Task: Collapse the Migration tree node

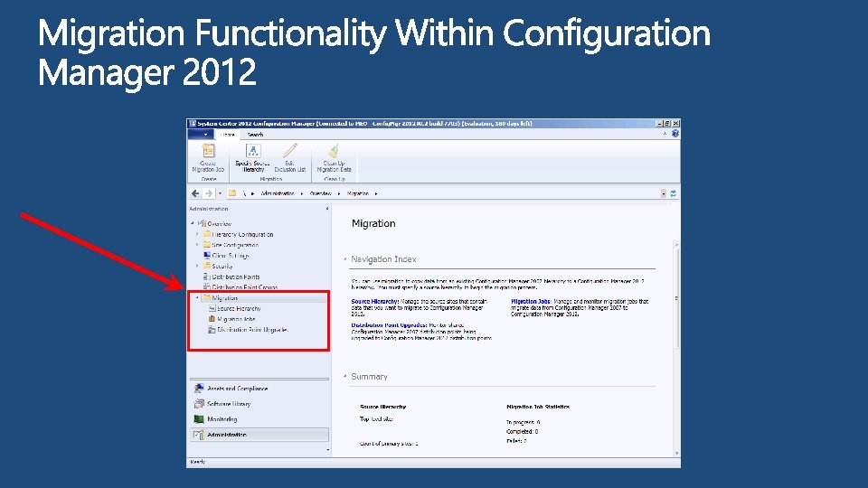Action: point(197,297)
